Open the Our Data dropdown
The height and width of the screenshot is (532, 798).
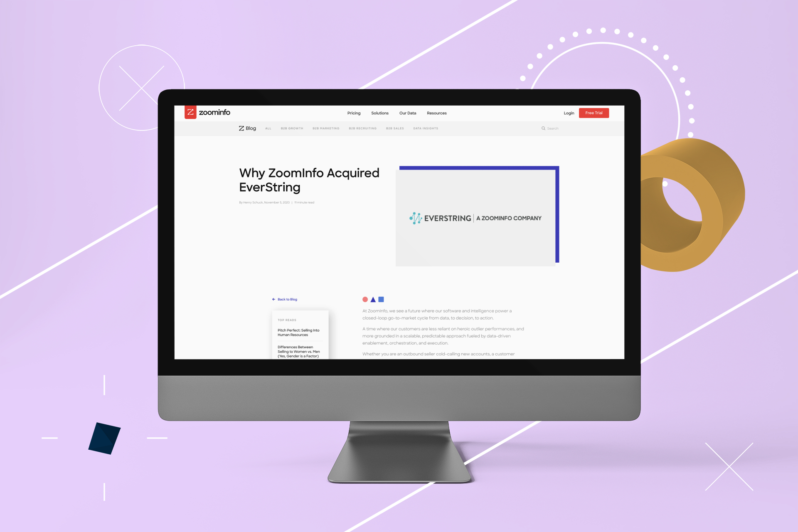[408, 113]
